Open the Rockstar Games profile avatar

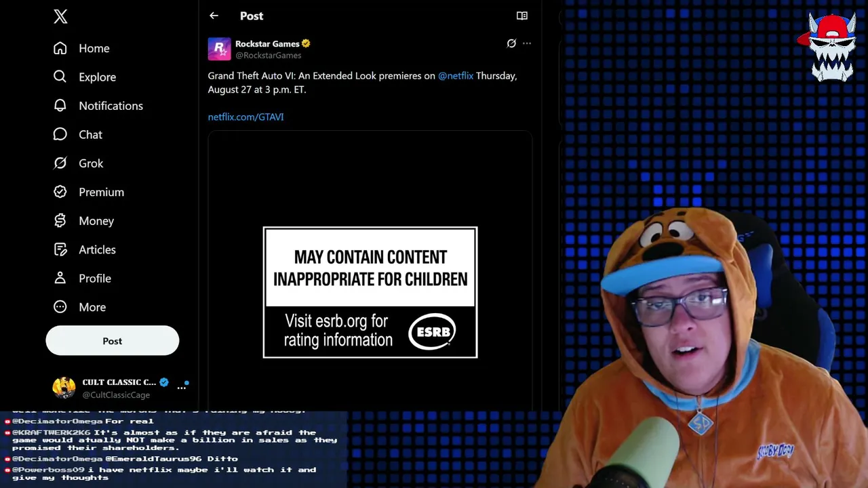(x=219, y=49)
